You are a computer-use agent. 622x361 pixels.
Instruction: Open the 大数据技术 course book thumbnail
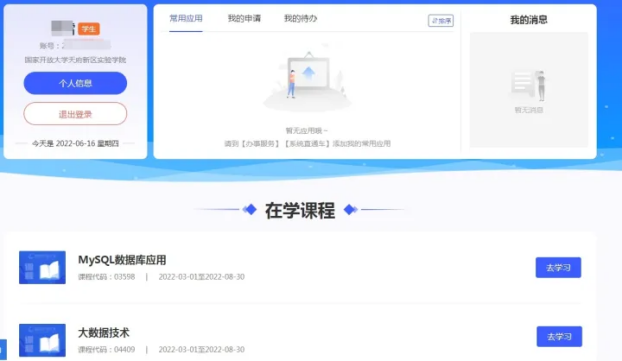point(42,340)
